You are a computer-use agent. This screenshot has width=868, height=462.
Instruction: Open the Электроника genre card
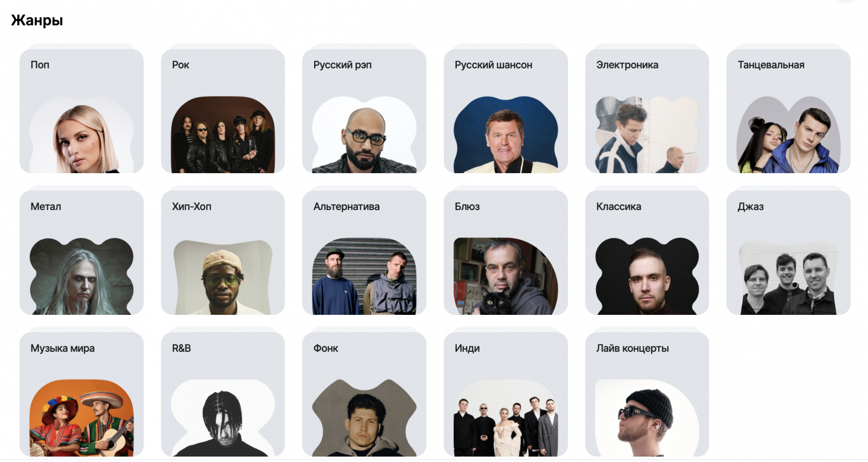pos(647,111)
